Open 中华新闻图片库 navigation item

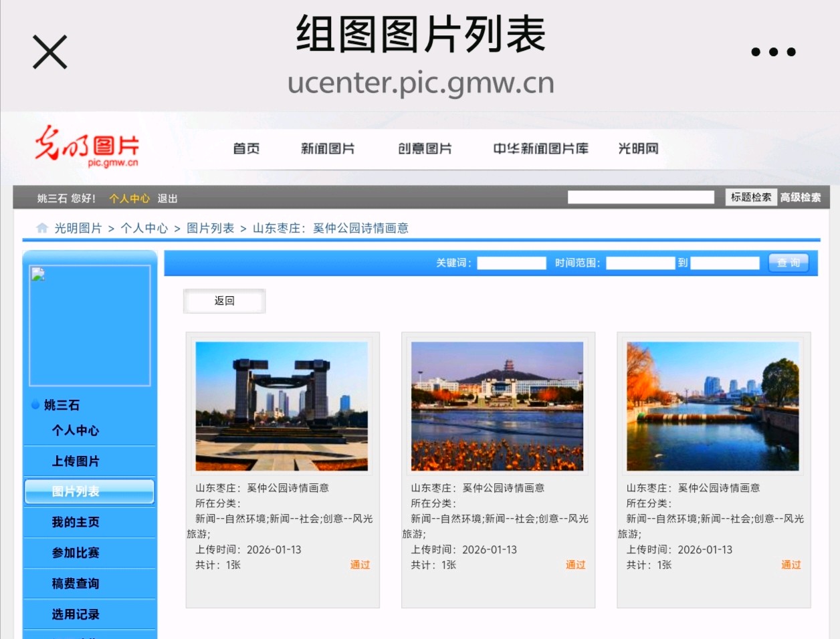(540, 148)
